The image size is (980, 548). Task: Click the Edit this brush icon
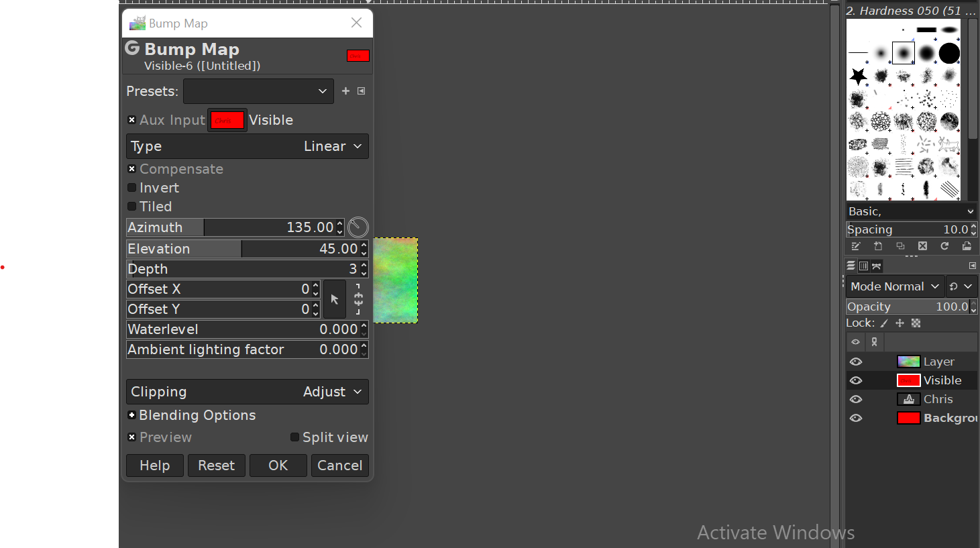click(856, 246)
